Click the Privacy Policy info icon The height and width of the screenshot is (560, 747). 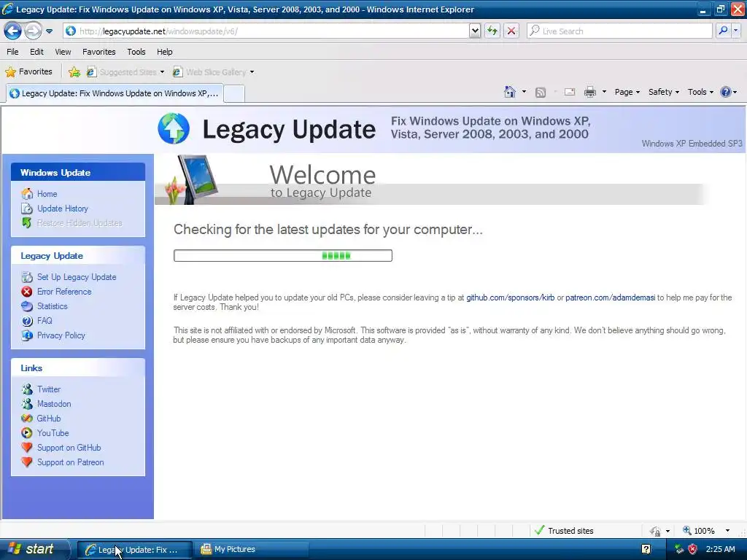coord(27,335)
